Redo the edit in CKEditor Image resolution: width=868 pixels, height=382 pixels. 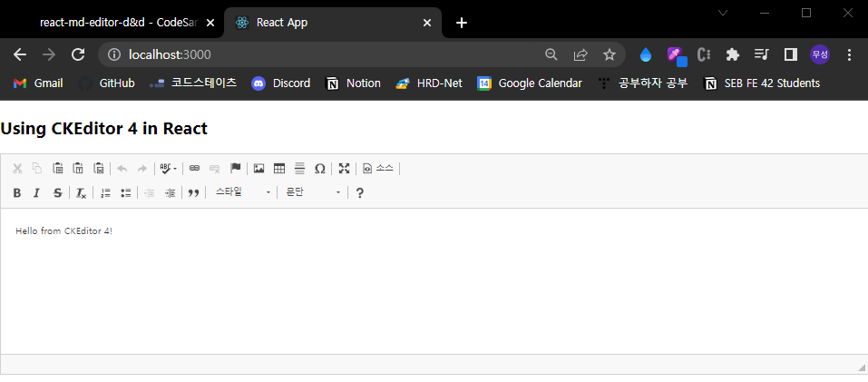point(142,168)
